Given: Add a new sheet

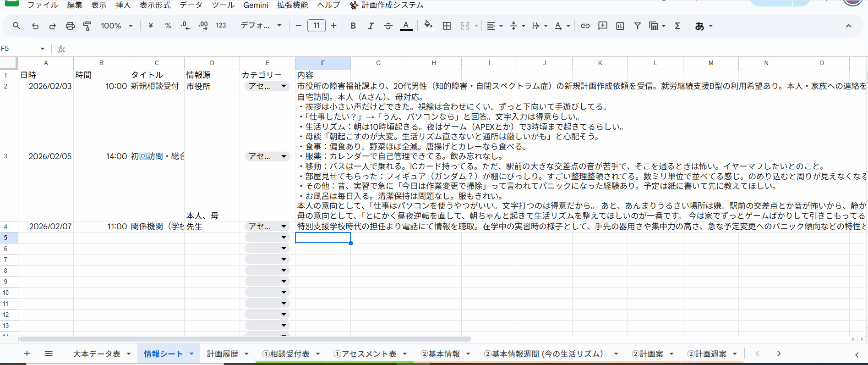Looking at the screenshot, I should [x=27, y=354].
